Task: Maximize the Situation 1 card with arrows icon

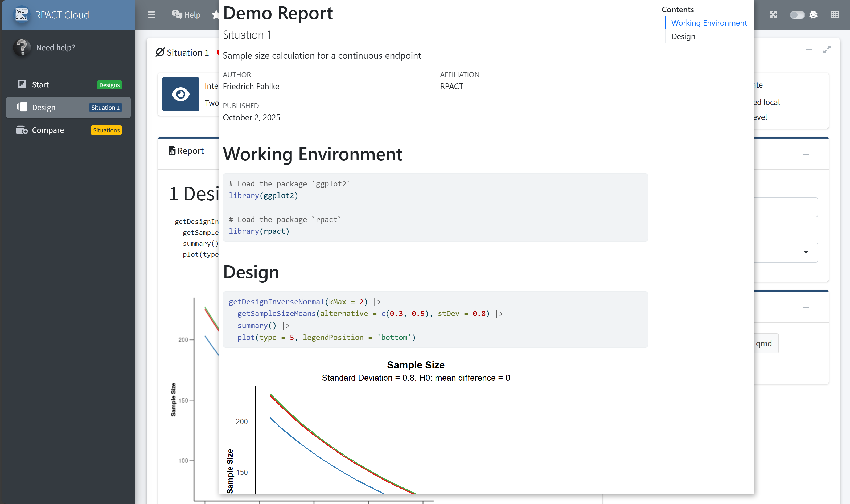Action: point(827,50)
